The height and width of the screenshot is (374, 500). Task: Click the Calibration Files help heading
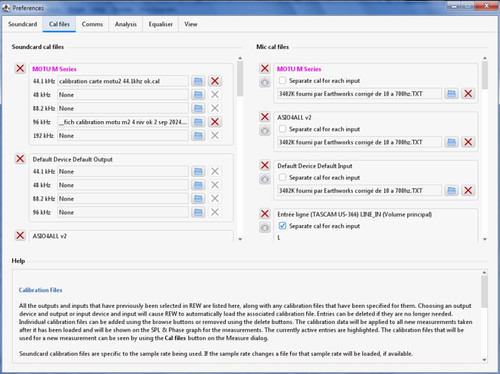(40, 290)
